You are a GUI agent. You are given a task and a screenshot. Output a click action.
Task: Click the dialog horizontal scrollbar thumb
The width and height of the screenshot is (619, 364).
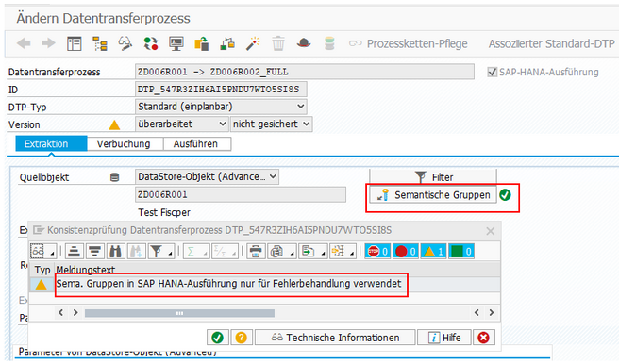(x=179, y=313)
